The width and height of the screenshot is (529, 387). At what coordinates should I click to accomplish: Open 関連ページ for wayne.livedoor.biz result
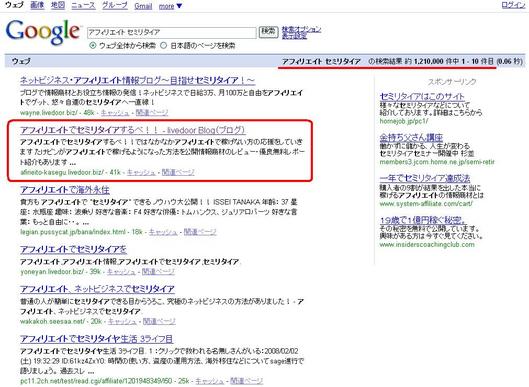pyautogui.click(x=152, y=113)
